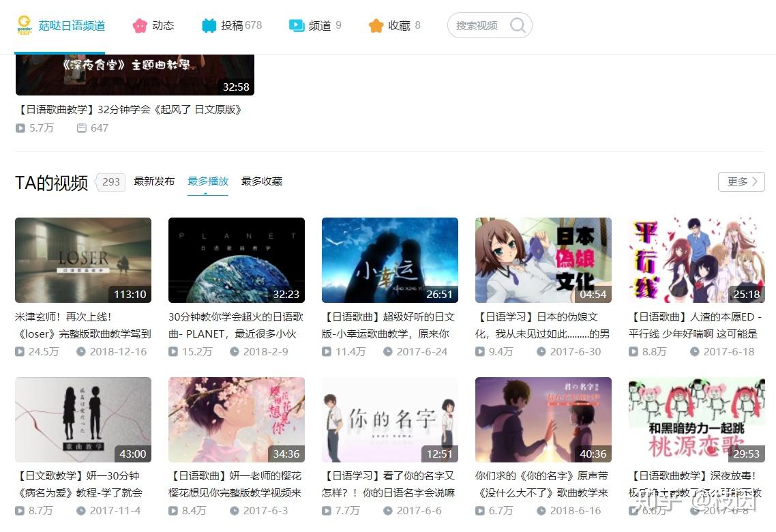Screen dimensions: 776x532
Task: Click the clock icon beside 2017-6-18
Action: point(694,352)
